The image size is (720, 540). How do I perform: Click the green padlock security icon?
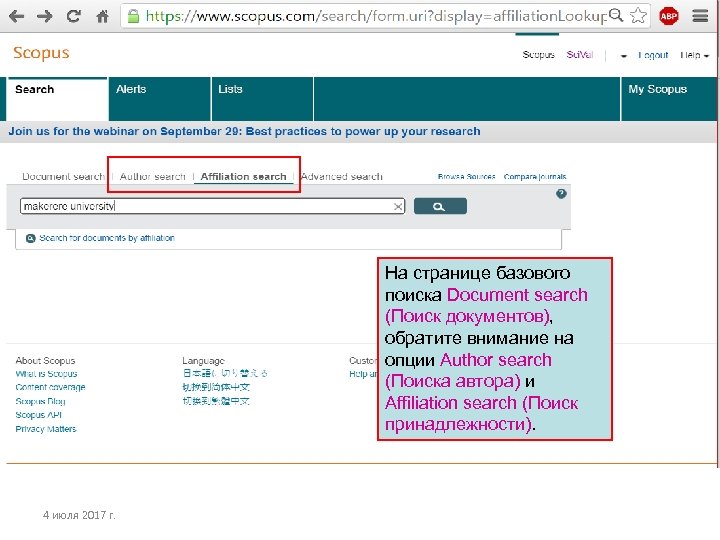point(133,17)
